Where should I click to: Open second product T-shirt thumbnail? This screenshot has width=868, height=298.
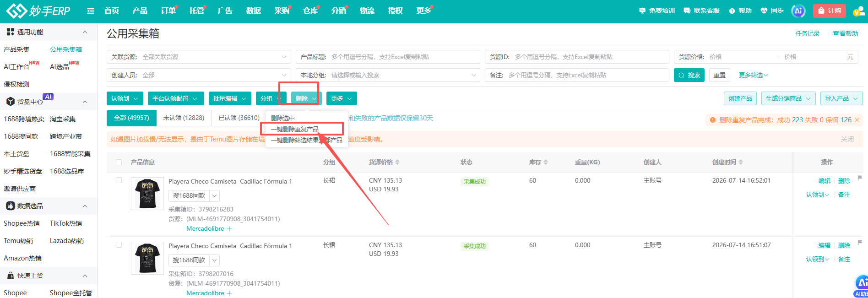147,258
